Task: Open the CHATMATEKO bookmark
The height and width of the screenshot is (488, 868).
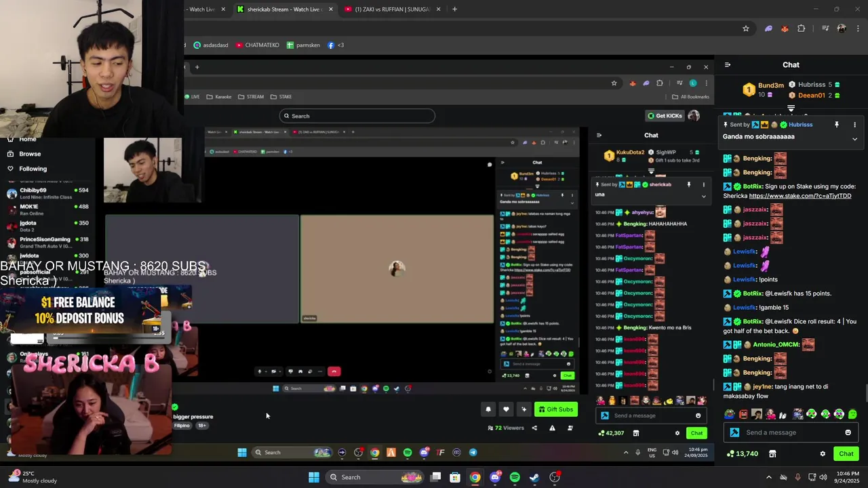Action: (258, 45)
